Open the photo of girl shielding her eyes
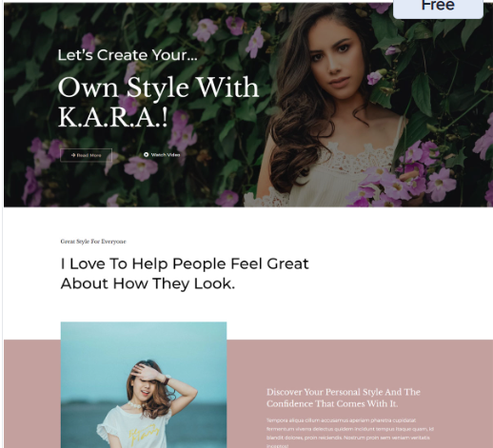The image size is (493, 448). pyautogui.click(x=144, y=384)
